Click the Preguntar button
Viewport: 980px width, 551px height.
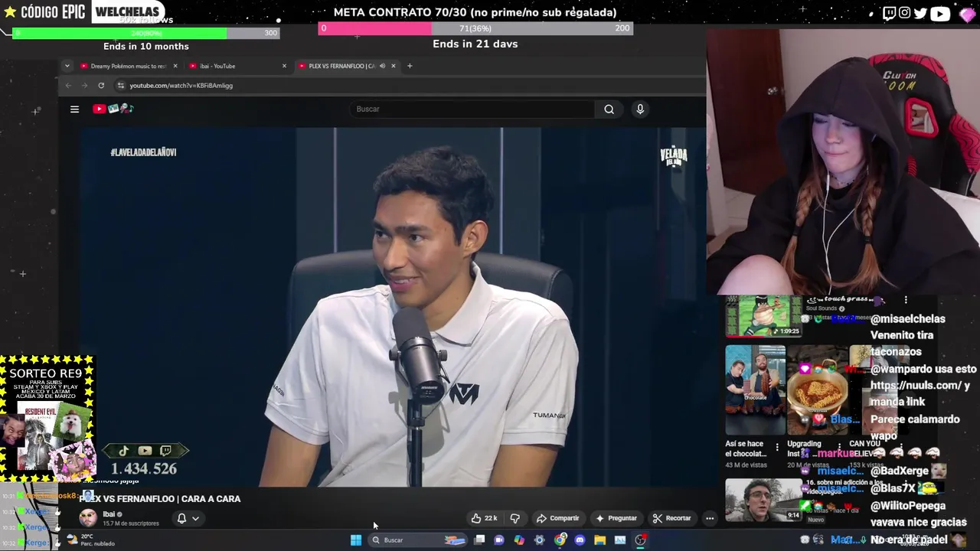point(616,518)
